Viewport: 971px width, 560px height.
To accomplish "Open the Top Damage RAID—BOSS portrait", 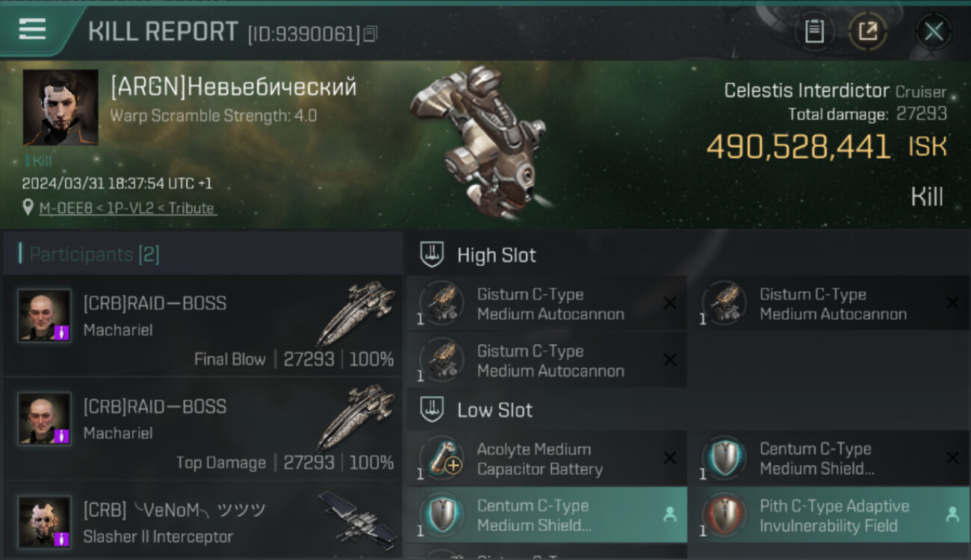I will [x=45, y=419].
